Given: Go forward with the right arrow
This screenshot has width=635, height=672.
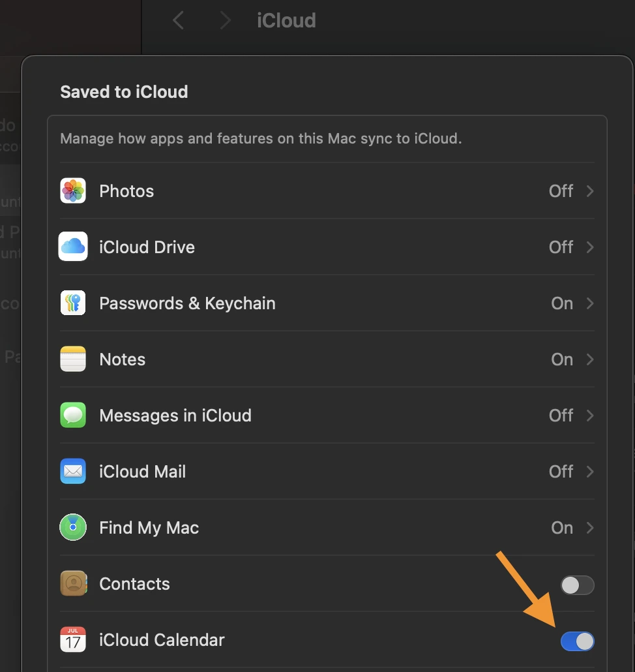Looking at the screenshot, I should [225, 20].
